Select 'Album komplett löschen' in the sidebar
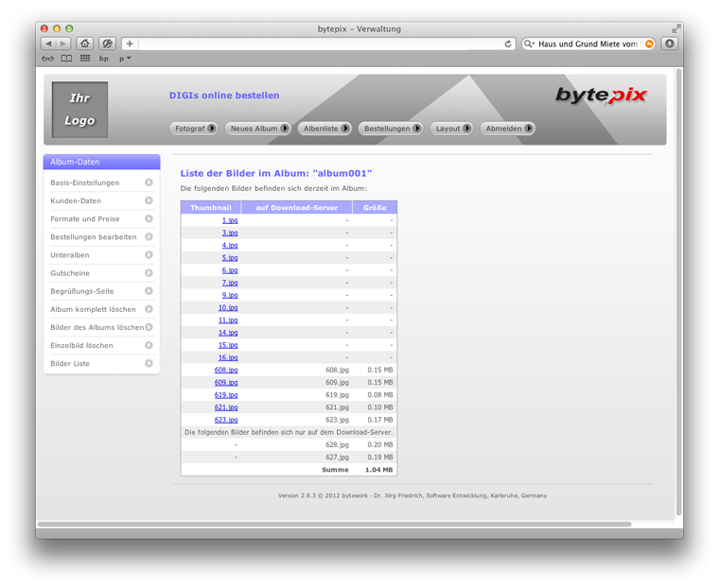This screenshot has width=719, height=588. [x=93, y=309]
